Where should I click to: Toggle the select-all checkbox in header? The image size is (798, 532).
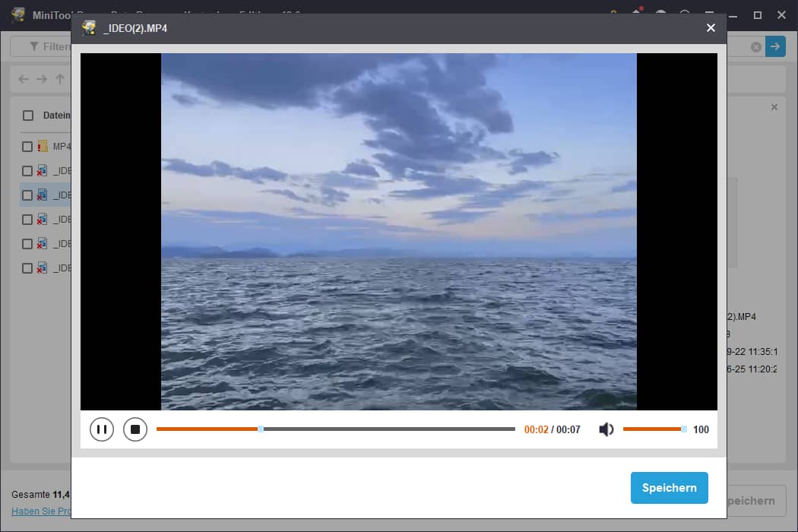tap(28, 116)
